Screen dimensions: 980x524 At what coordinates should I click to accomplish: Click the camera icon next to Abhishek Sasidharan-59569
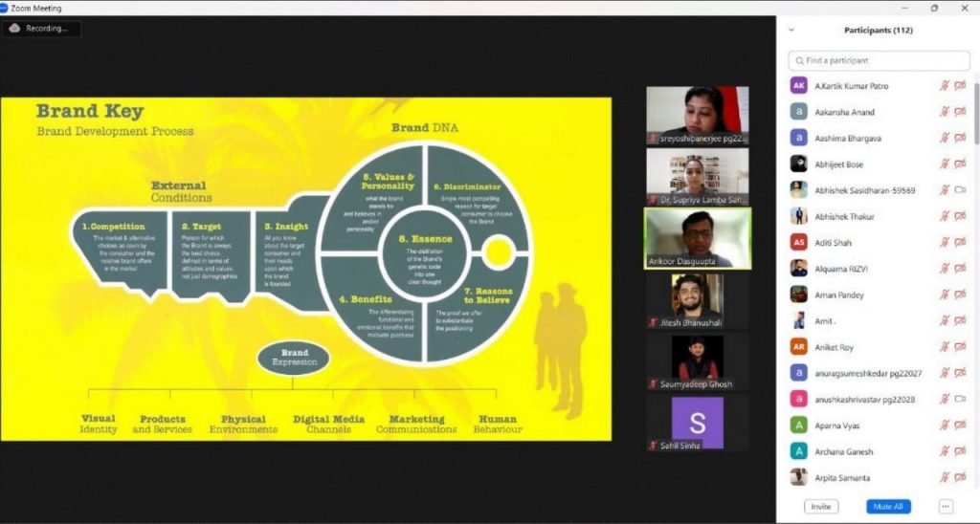[960, 190]
